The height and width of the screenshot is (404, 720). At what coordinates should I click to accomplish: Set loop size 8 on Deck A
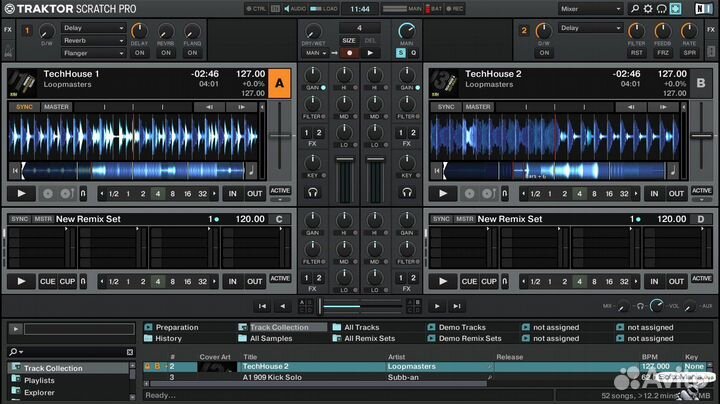coord(173,194)
